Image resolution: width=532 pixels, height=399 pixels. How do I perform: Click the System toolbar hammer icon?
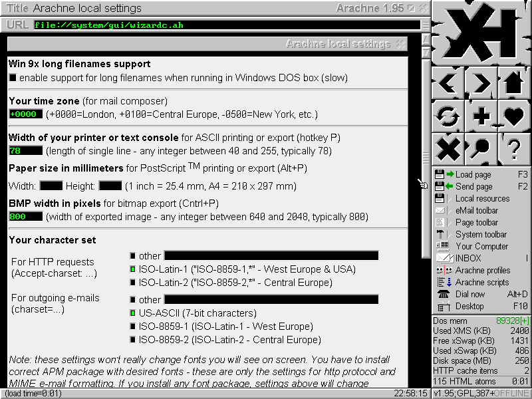tap(440, 235)
